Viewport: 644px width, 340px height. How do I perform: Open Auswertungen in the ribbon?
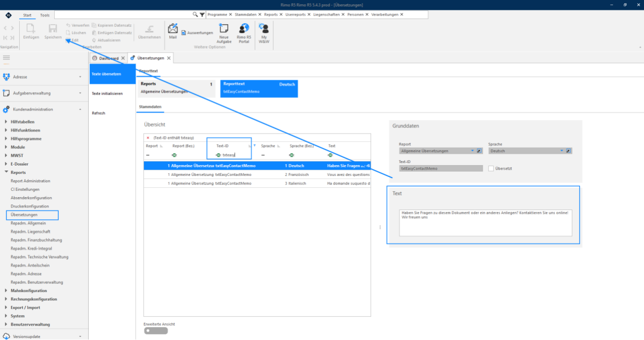[197, 33]
